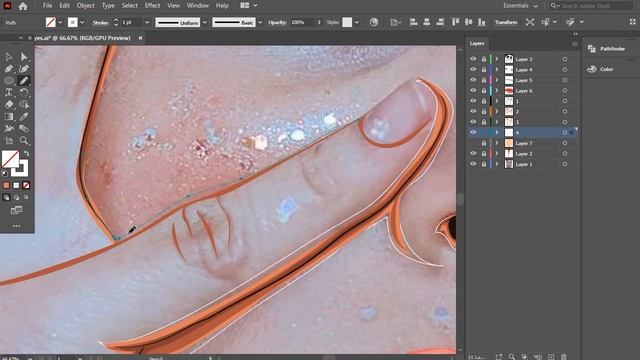Open the File menu
The height and width of the screenshot is (360, 640).
point(47,6)
